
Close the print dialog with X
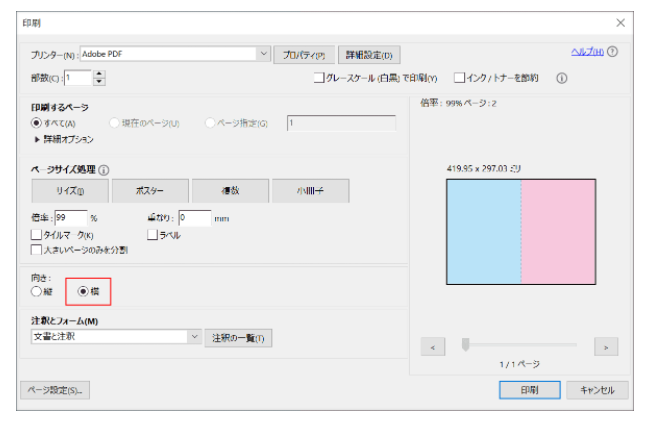620,22
